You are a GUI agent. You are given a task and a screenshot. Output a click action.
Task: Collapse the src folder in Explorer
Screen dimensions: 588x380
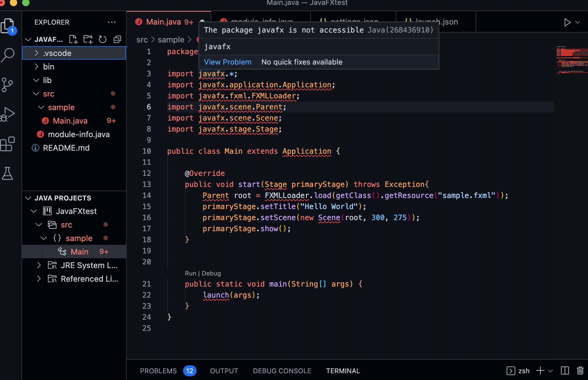36,94
